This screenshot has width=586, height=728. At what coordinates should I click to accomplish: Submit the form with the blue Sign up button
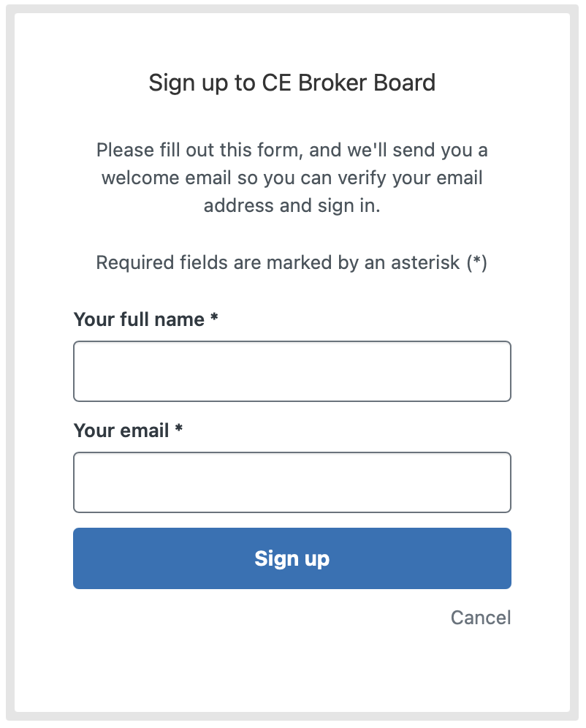292,558
